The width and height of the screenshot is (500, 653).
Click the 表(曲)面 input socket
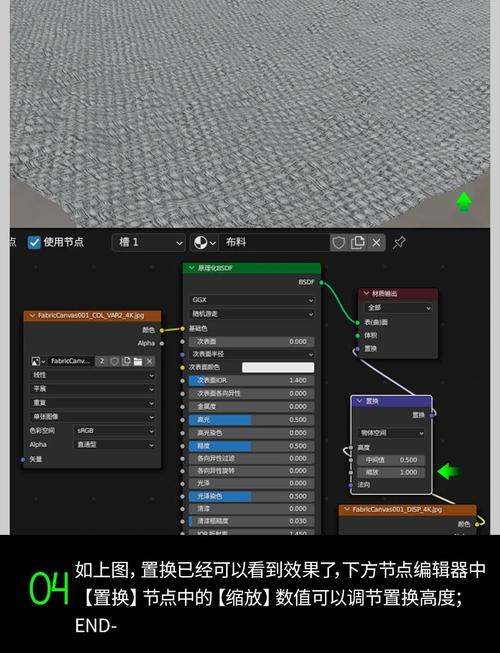(x=358, y=322)
